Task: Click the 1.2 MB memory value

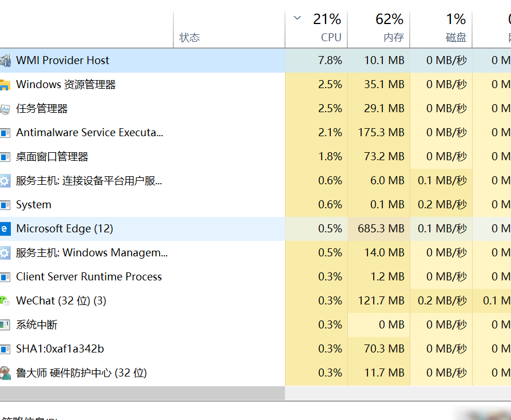Action: (387, 276)
